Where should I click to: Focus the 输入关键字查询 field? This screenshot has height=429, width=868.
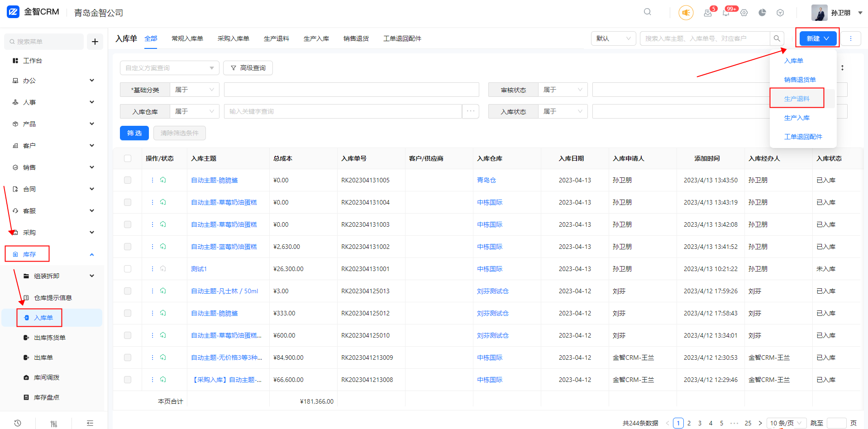coord(343,111)
